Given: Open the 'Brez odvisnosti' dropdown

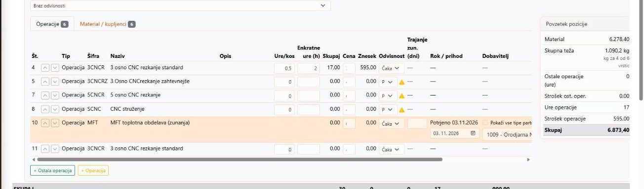Looking at the screenshot, I should tap(180, 6).
